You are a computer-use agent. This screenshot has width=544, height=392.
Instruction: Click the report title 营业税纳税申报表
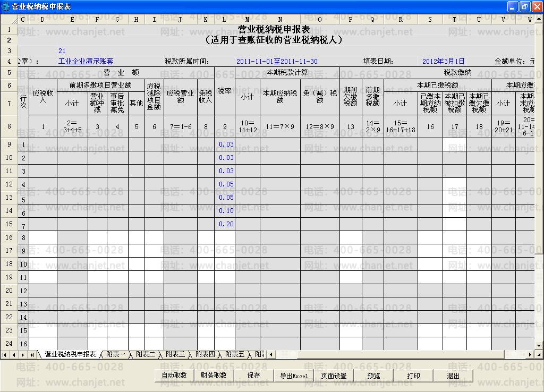[x=274, y=30]
